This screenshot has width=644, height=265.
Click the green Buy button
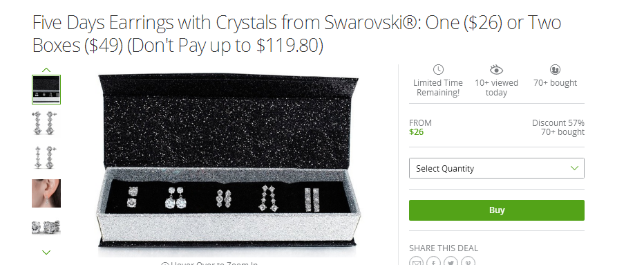497,210
